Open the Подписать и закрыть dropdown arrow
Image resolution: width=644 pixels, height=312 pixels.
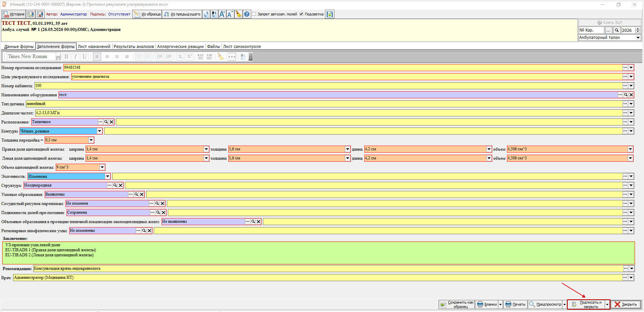coord(607,305)
